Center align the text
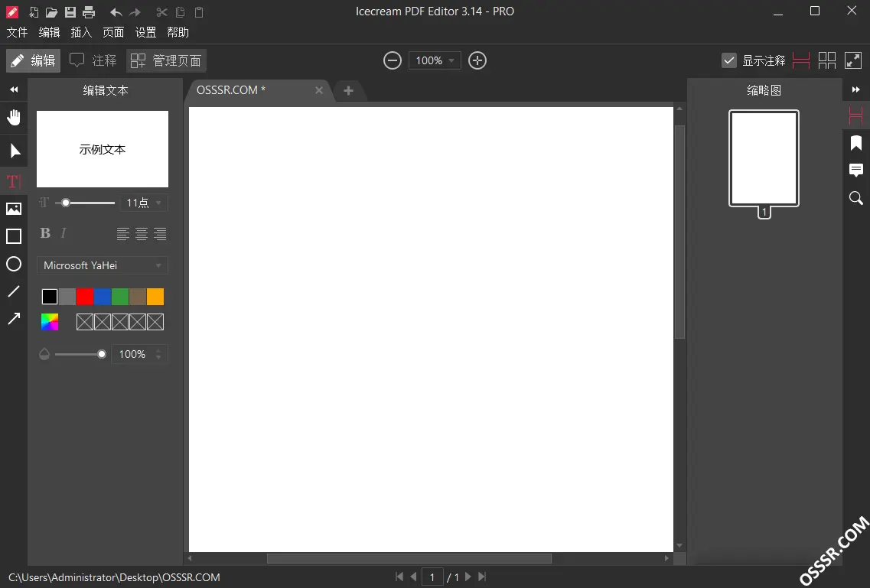This screenshot has height=588, width=870. pos(142,234)
